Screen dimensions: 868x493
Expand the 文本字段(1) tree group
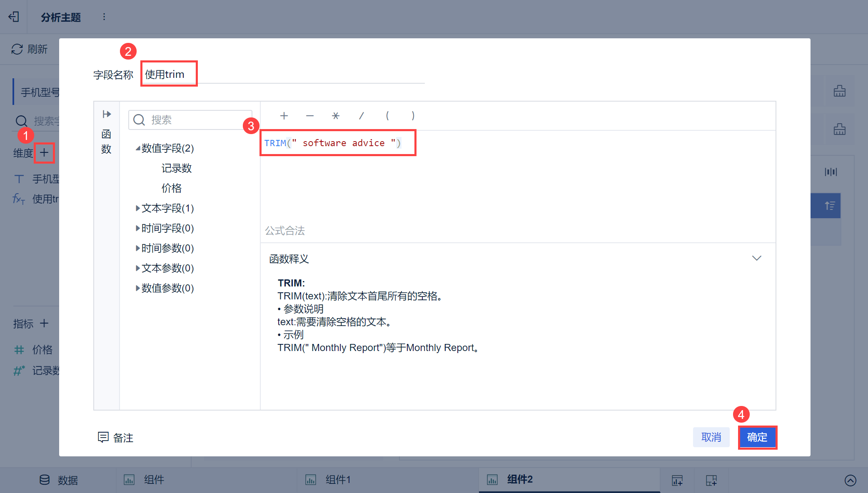tap(137, 208)
